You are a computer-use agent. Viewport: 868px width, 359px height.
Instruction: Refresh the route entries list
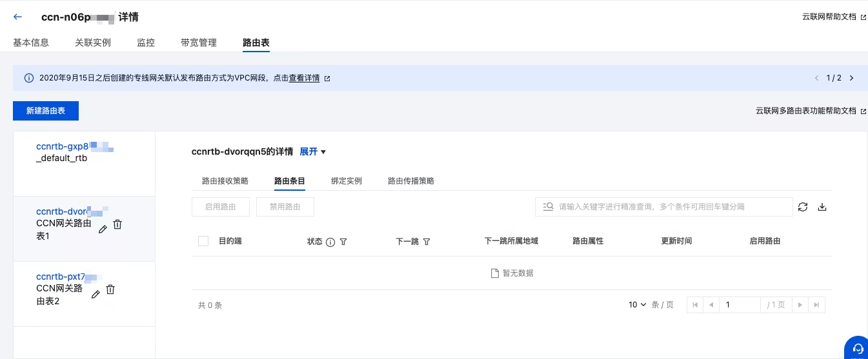coord(803,207)
